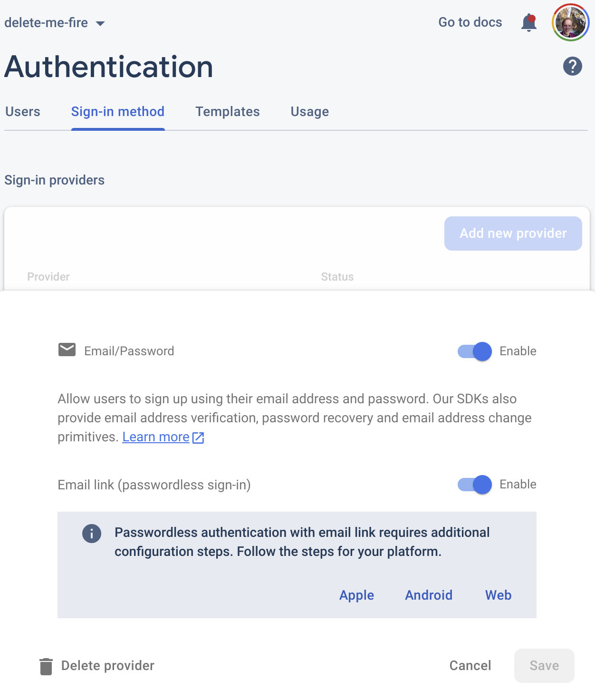Viewport: 595px width, 700px height.
Task: Save the provider settings
Action: pyautogui.click(x=544, y=666)
